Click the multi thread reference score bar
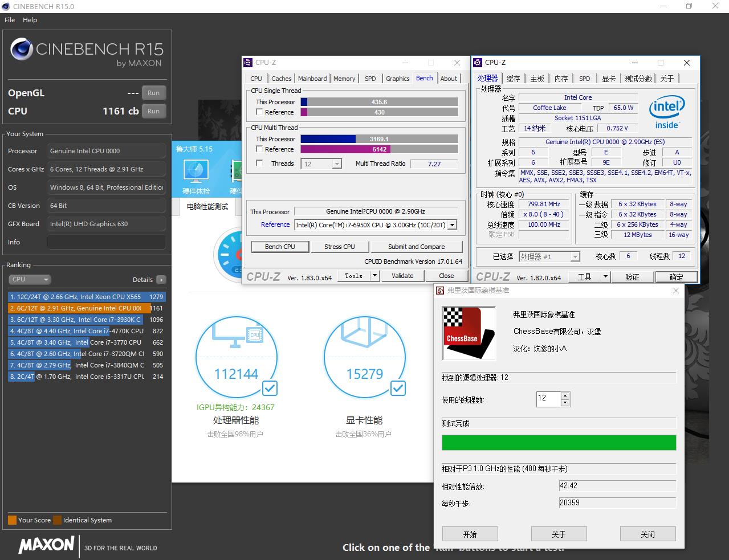Image resolution: width=729 pixels, height=560 pixels. [379, 149]
